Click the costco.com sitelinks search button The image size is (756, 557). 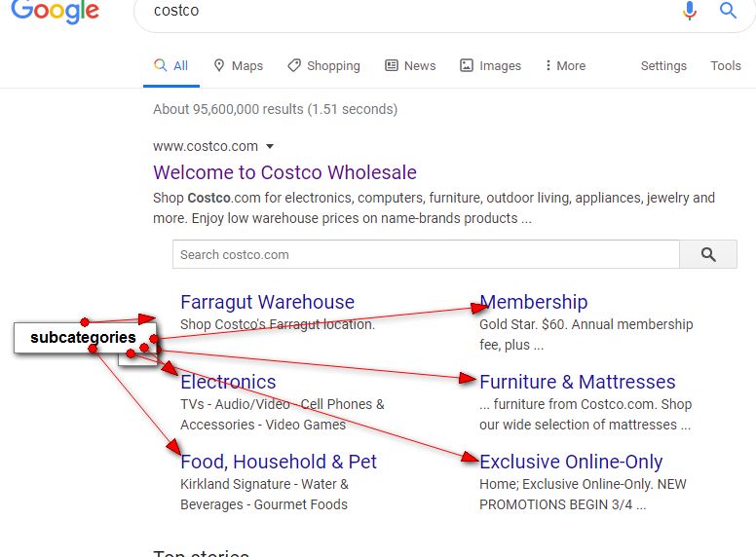click(708, 254)
